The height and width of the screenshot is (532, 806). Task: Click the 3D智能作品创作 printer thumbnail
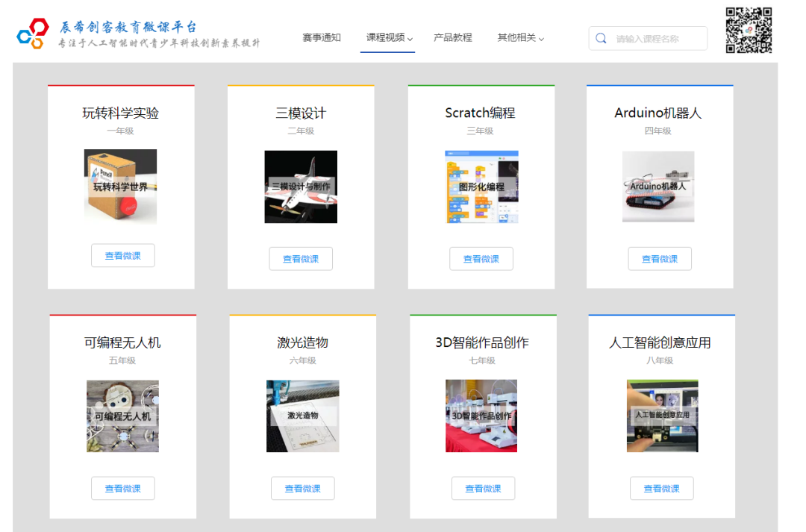(x=481, y=416)
